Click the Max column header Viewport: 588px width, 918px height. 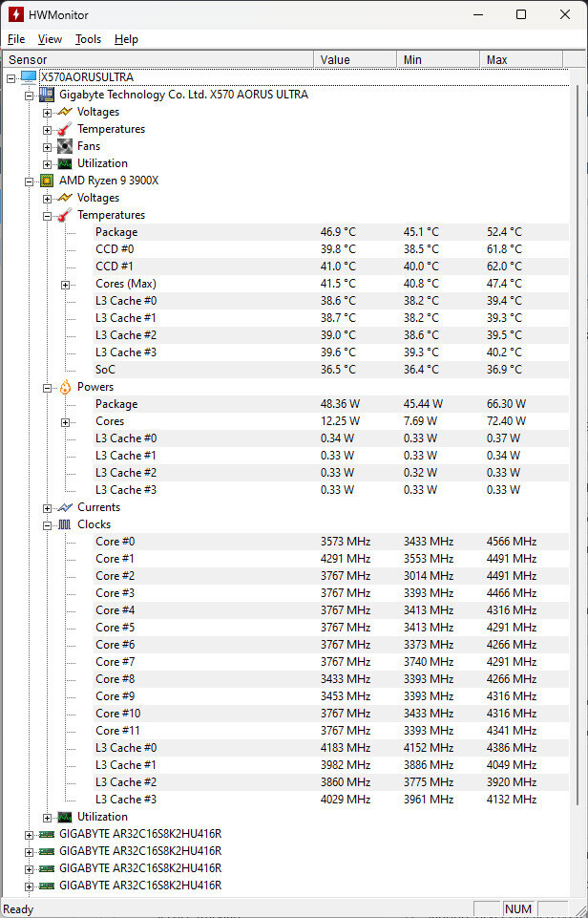coord(521,60)
